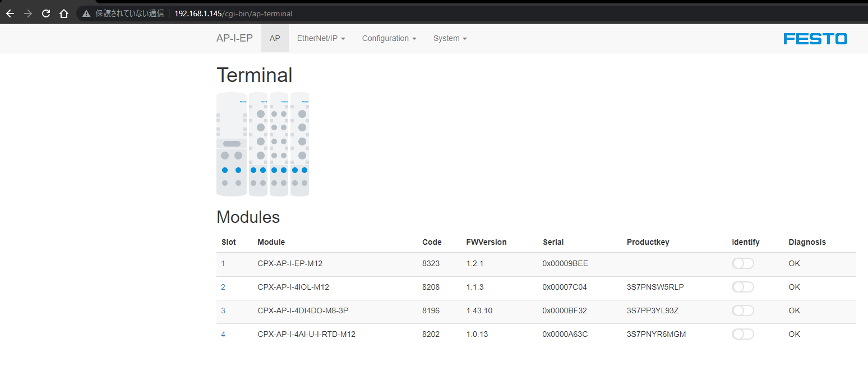Open slot 4 link
The width and height of the screenshot is (868, 370).
pos(223,334)
